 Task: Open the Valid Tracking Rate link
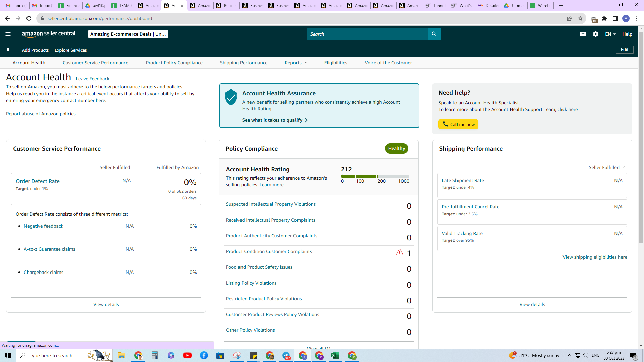[462, 233]
